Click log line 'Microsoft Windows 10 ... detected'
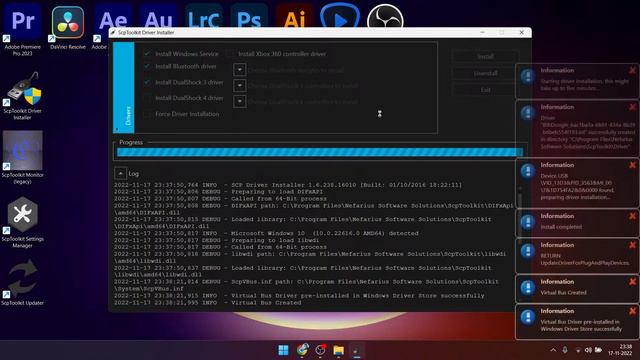640x360 pixels. (266, 233)
